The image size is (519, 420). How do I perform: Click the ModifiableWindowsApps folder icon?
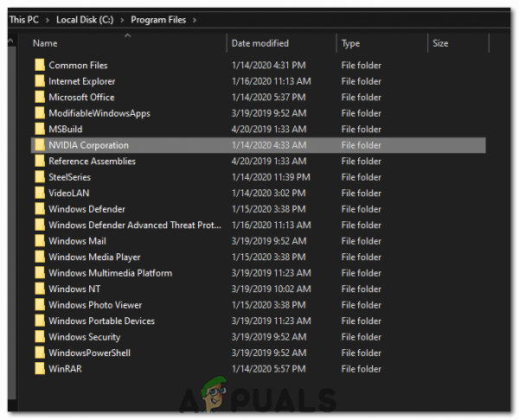(x=40, y=112)
